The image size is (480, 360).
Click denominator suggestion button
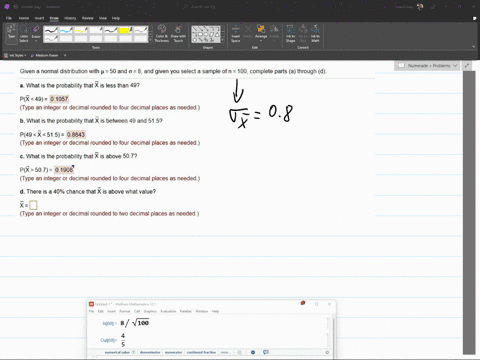point(150,352)
